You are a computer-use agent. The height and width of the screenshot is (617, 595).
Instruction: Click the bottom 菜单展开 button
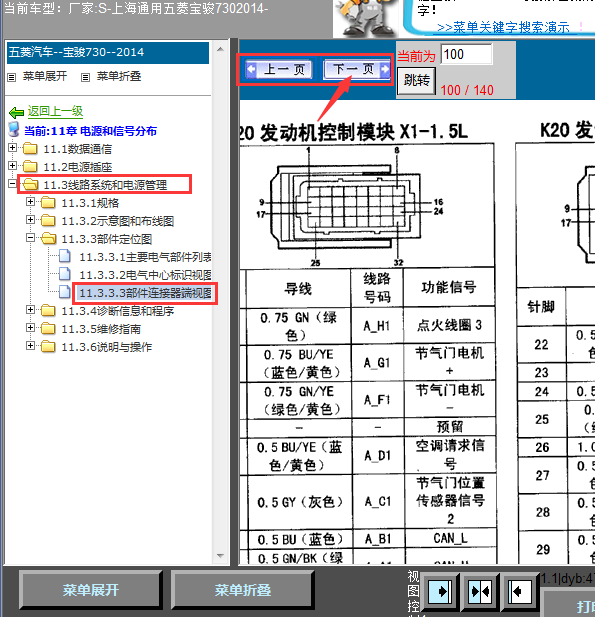(91, 589)
